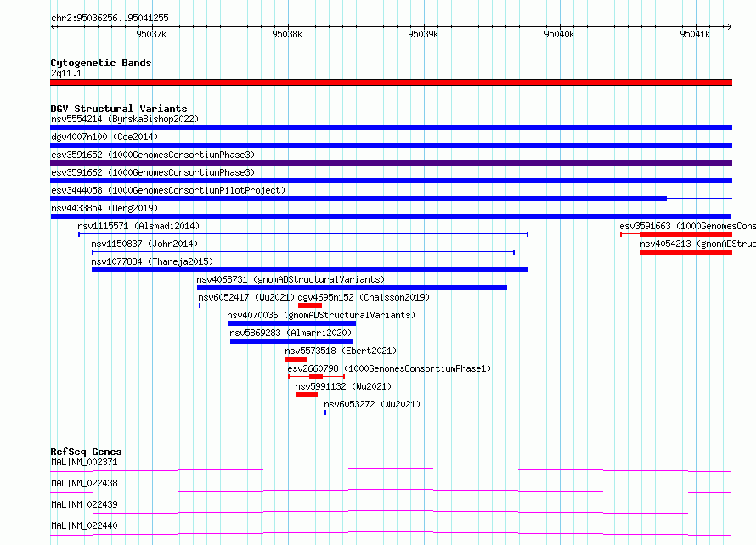The height and width of the screenshot is (545, 756).
Task: Click the nsv6052417 (Wu2021) label
Action: pos(246,297)
